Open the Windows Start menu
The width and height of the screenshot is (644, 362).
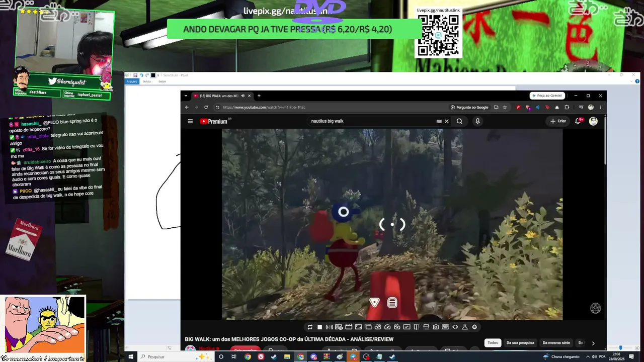click(x=131, y=357)
